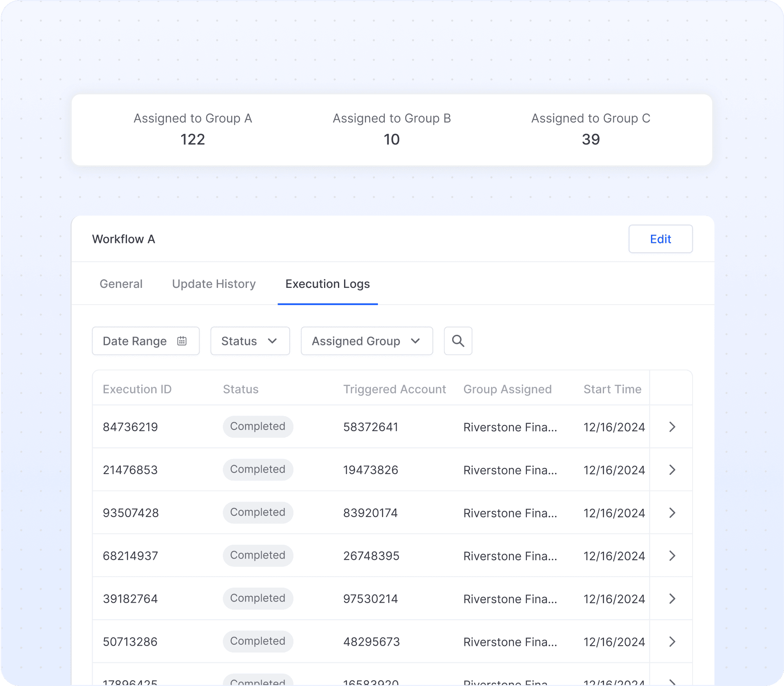Click the Assigned to Group C count
Screen dimensions: 784x686
pos(591,140)
